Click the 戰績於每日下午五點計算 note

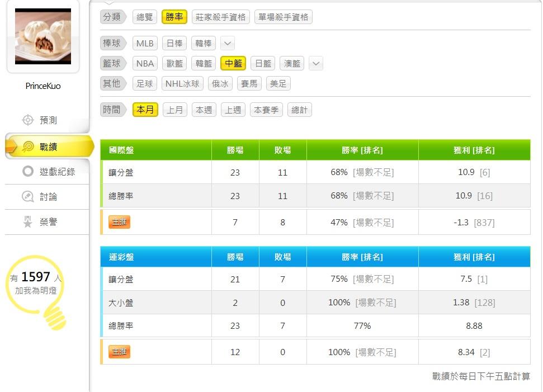point(481,376)
